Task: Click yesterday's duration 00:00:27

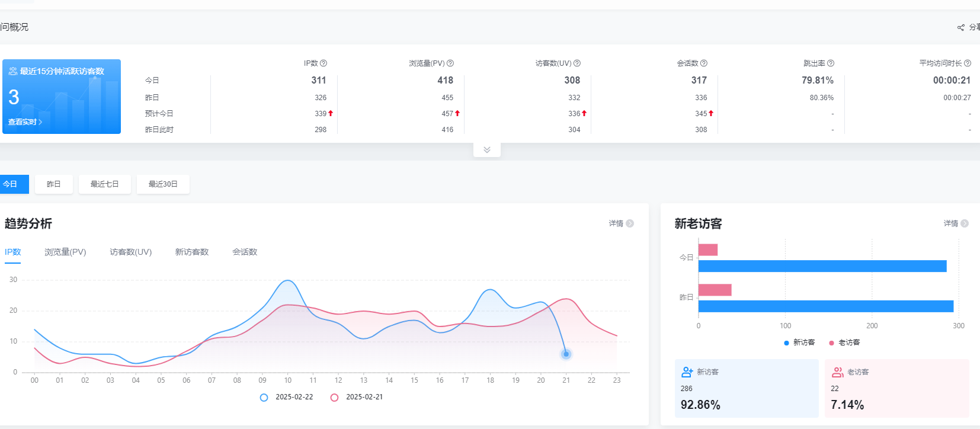Action: (957, 98)
